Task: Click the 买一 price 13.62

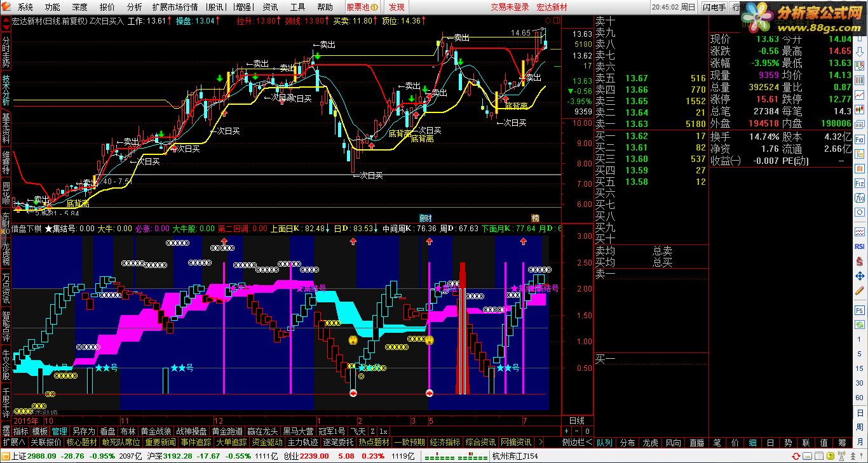Action: pyautogui.click(x=637, y=136)
